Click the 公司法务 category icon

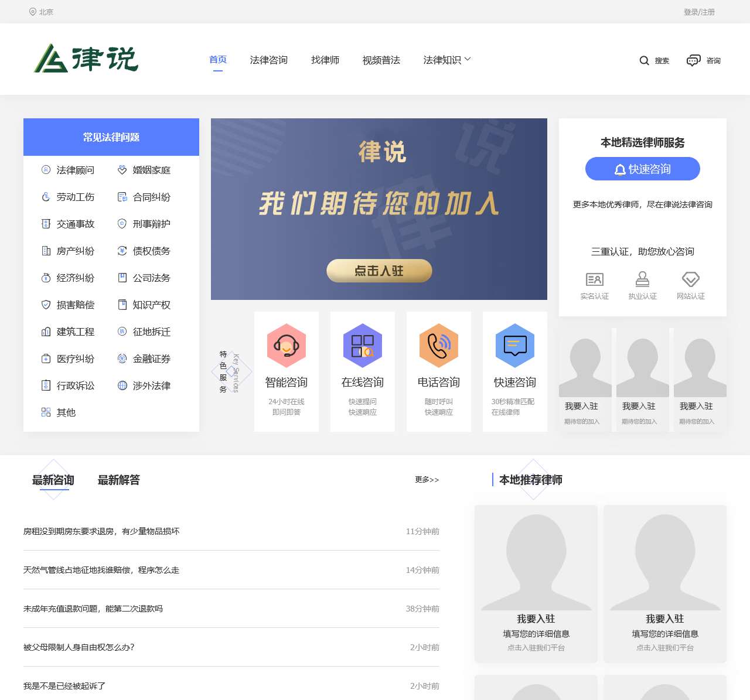click(x=122, y=278)
